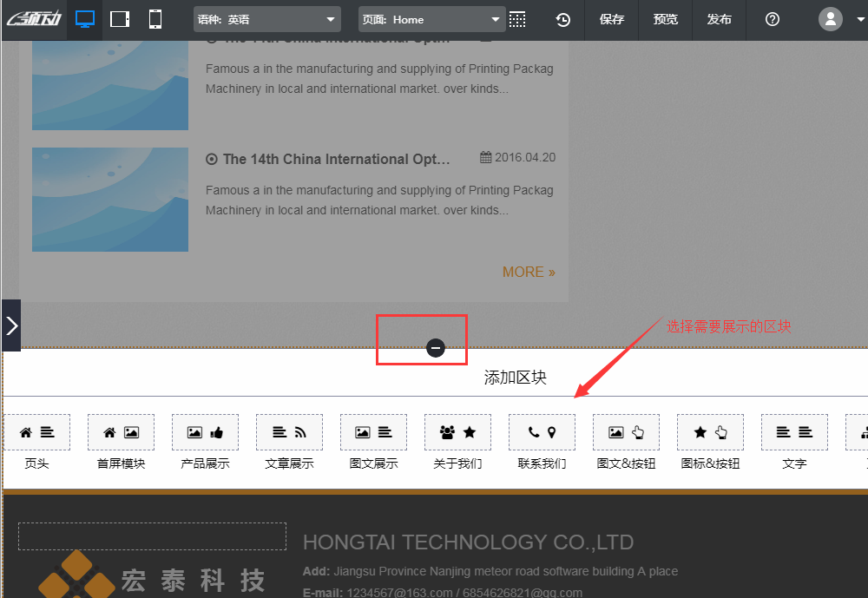868x598 pixels.
Task: Follow the MORE » link
Action: coord(529,272)
